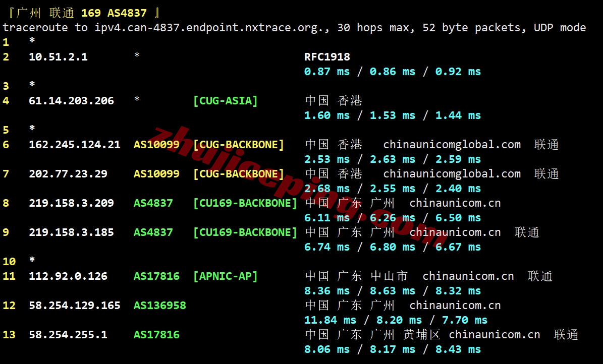Screen dimensions: 603x364
Task: Open chinaunicomglobal.com link on hop 7
Action: click(x=452, y=174)
